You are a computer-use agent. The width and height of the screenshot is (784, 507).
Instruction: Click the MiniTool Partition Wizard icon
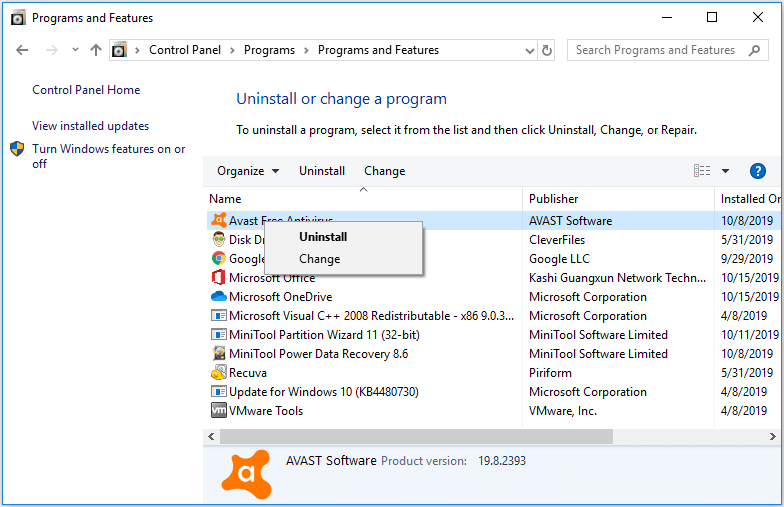[x=218, y=334]
